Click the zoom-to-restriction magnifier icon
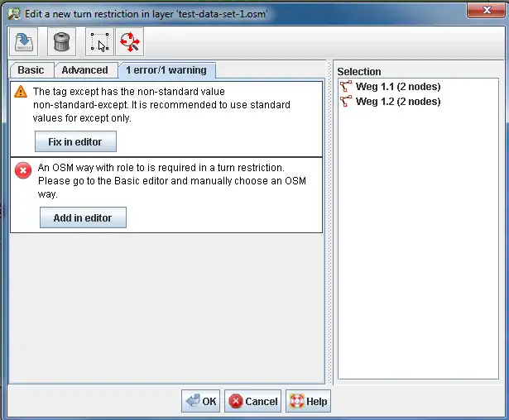Viewport: 509px width, 420px height. pyautogui.click(x=129, y=41)
